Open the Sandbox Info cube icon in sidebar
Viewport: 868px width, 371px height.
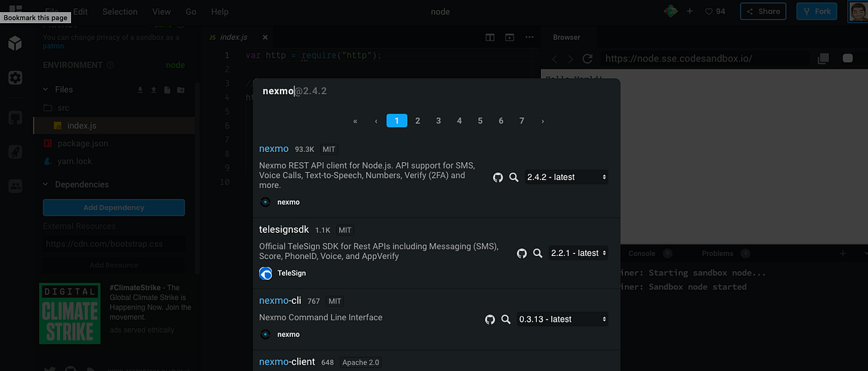(x=15, y=43)
